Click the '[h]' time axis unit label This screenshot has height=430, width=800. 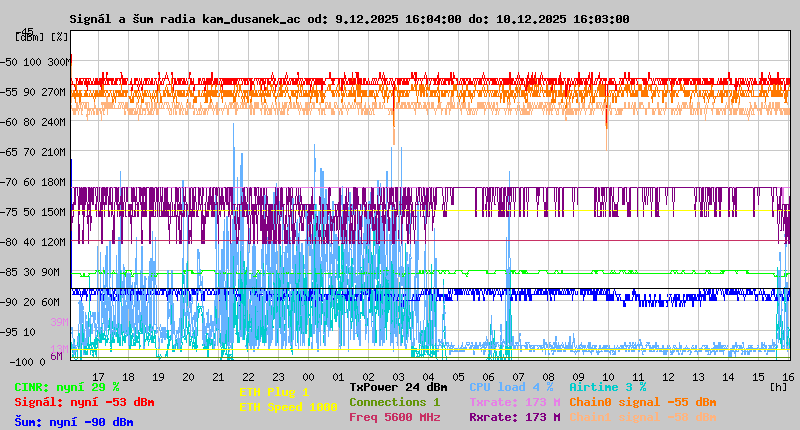(778, 387)
